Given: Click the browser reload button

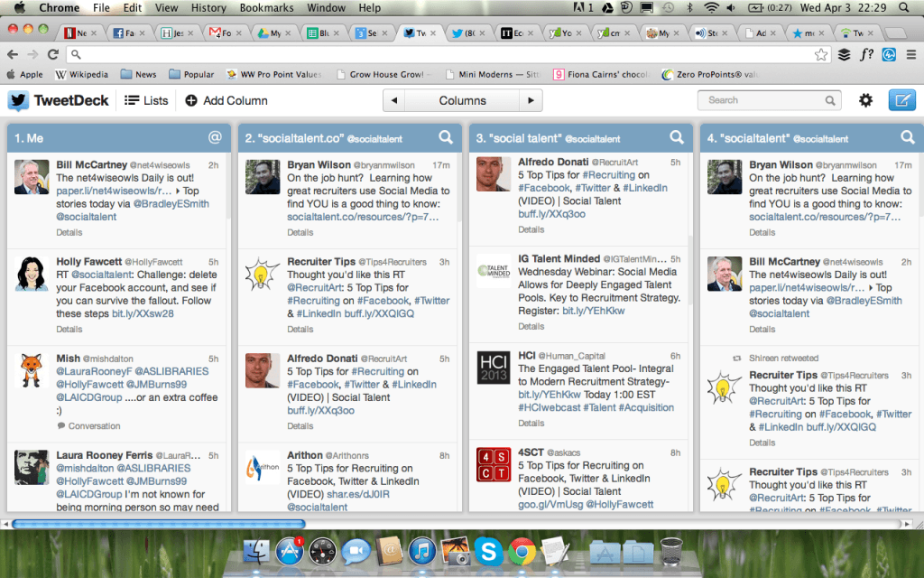Looking at the screenshot, I should click(53, 54).
